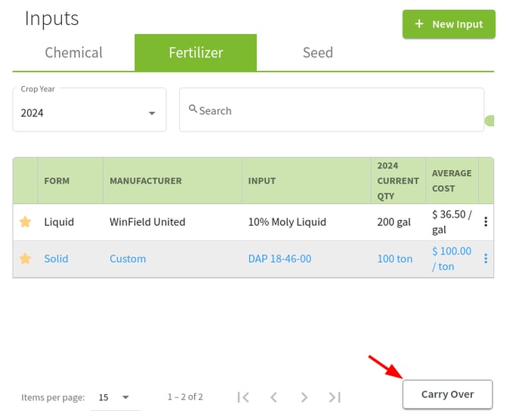Open three-dot menu for 10% Moly Liquid
This screenshot has width=506, height=420.
(486, 222)
